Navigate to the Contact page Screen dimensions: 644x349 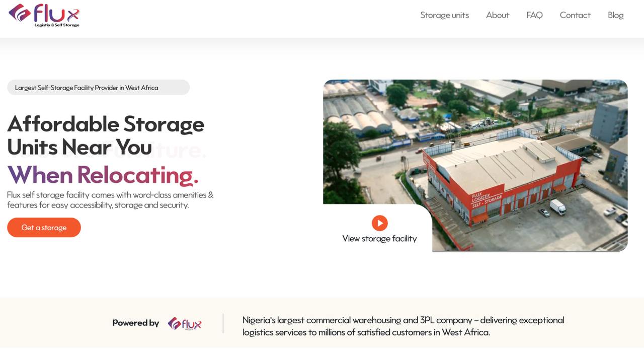[x=575, y=15]
